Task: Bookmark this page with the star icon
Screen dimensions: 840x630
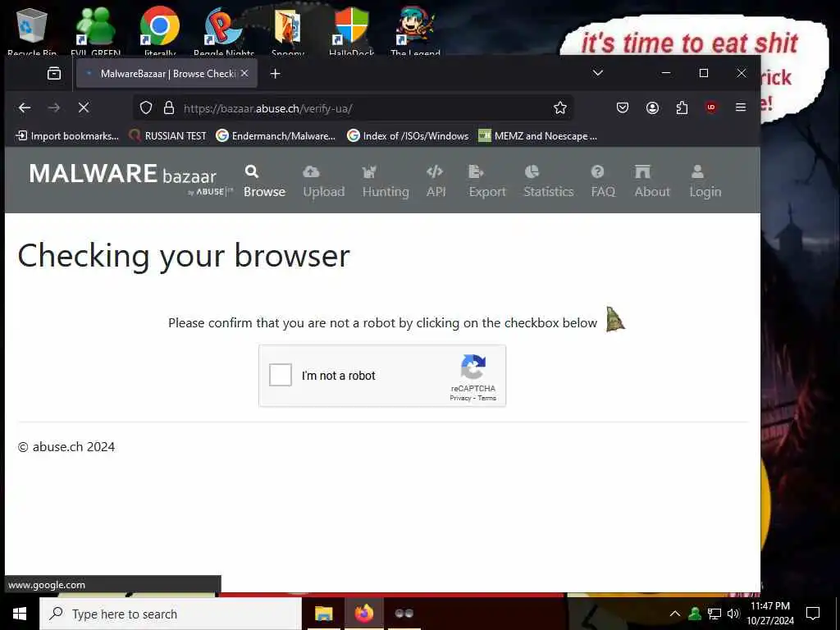Action: tap(559, 107)
